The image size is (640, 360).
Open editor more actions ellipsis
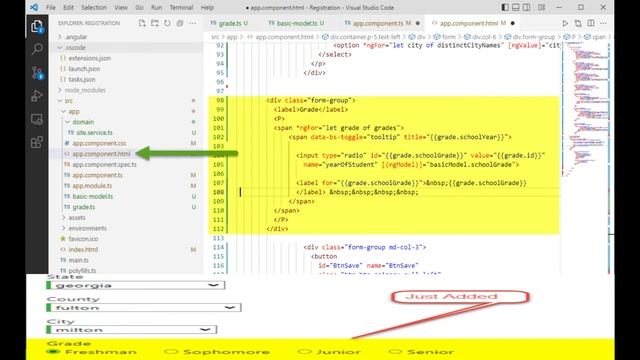[x=603, y=23]
